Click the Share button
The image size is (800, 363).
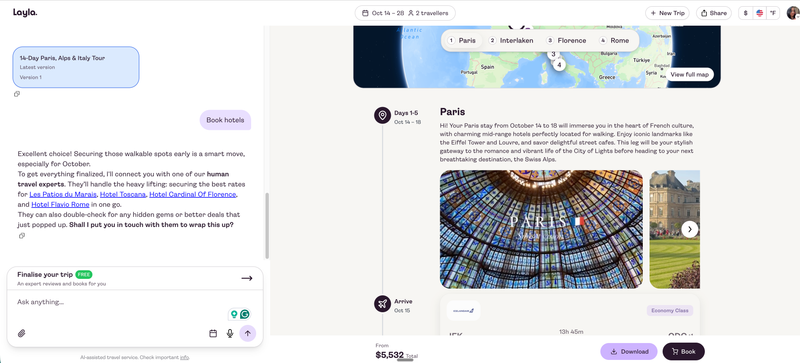[714, 13]
